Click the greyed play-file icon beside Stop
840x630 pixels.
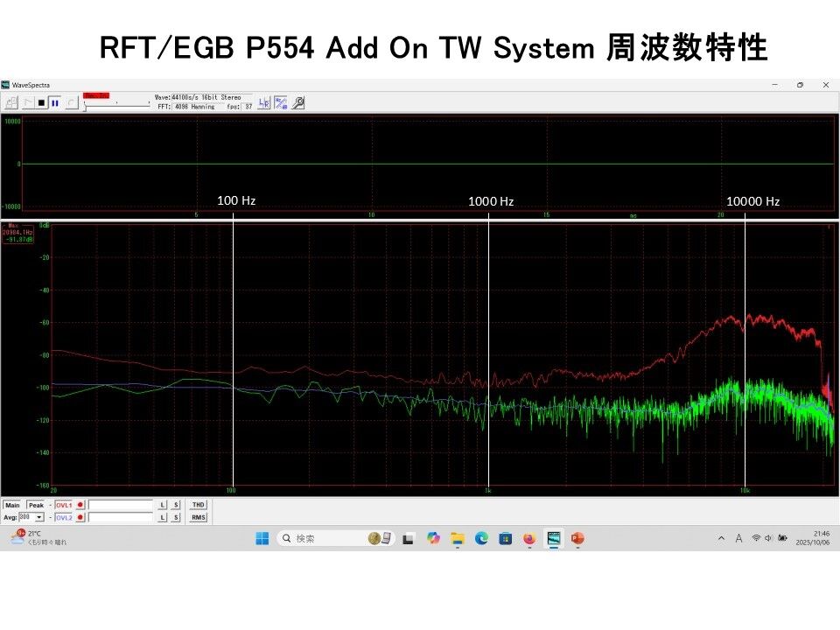[28, 102]
